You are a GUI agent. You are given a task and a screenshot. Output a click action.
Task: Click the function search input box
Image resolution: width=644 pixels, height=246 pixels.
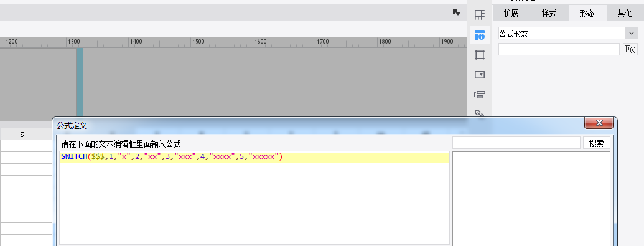point(516,143)
